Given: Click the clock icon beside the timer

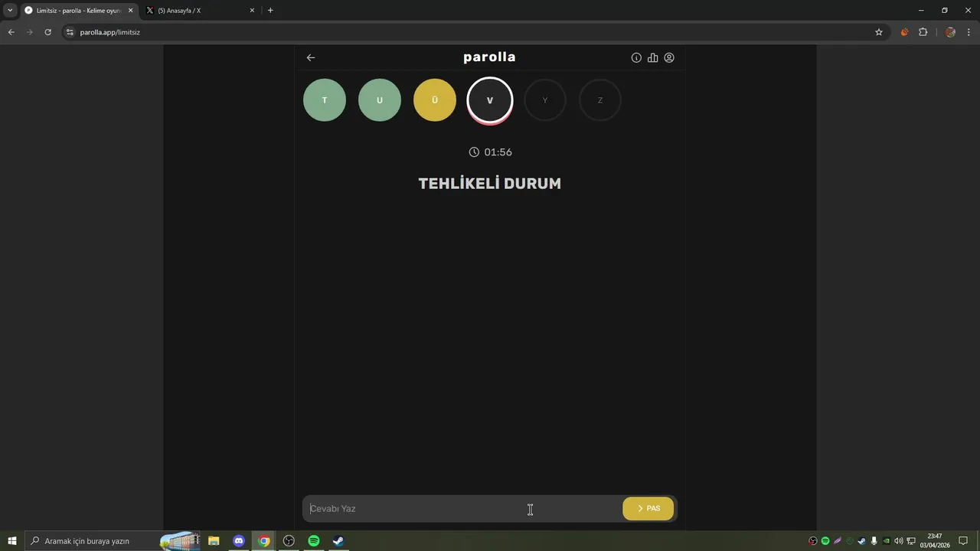Looking at the screenshot, I should (x=474, y=152).
